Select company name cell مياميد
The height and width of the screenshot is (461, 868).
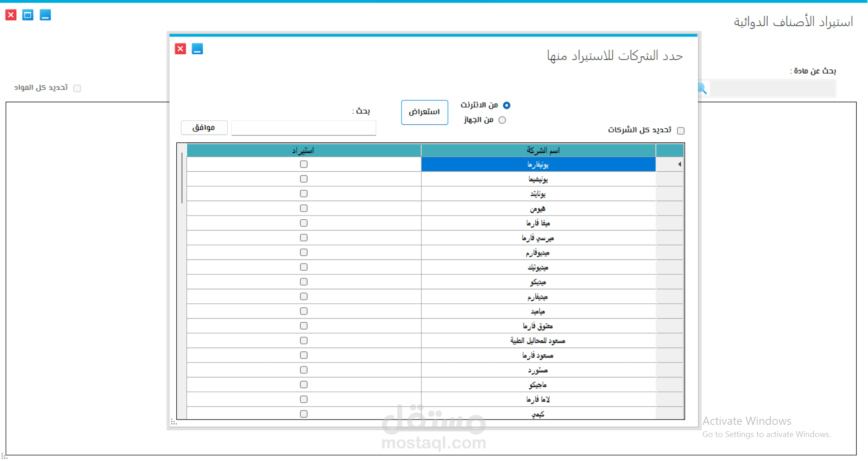(x=538, y=311)
